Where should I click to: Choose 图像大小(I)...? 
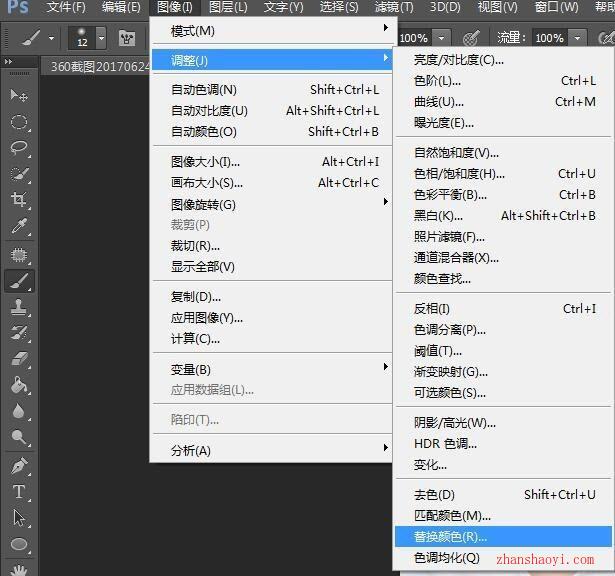point(272,162)
